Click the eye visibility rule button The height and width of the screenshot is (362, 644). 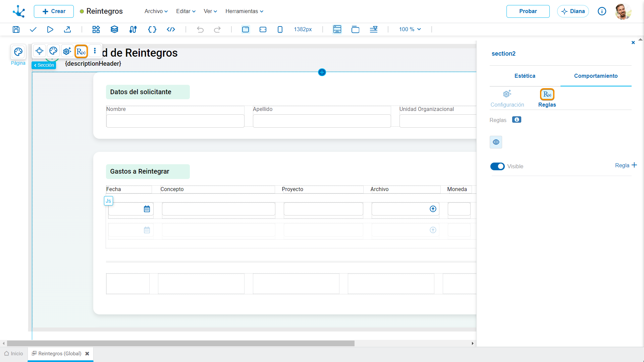tap(496, 142)
